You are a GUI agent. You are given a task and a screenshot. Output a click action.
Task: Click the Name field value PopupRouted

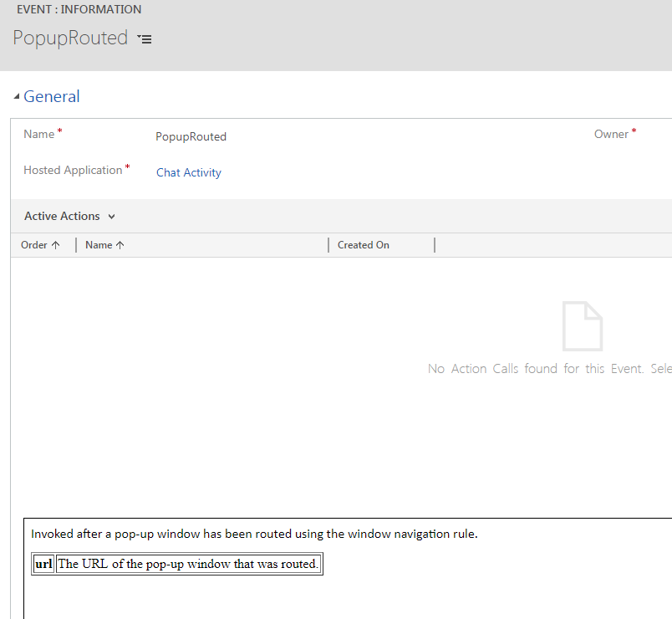pos(191,136)
